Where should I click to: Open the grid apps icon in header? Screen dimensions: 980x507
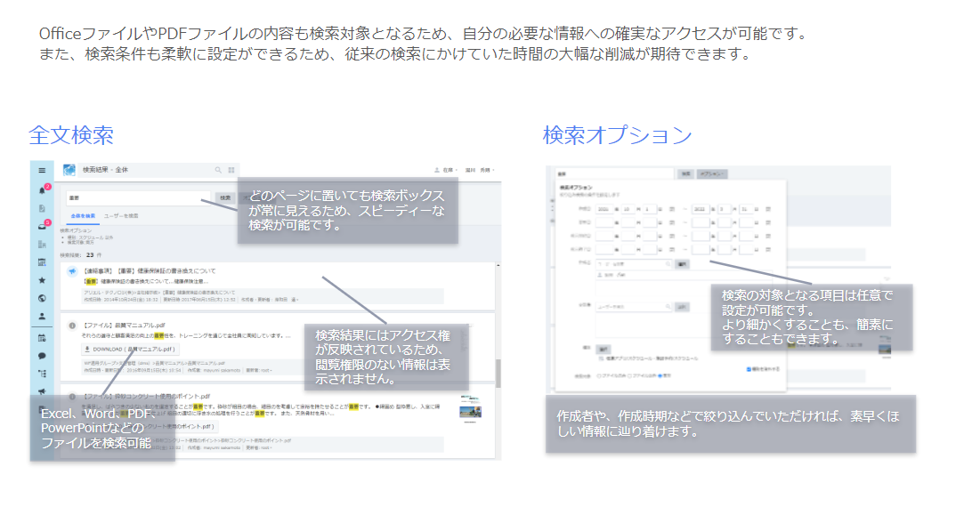pyautogui.click(x=231, y=169)
